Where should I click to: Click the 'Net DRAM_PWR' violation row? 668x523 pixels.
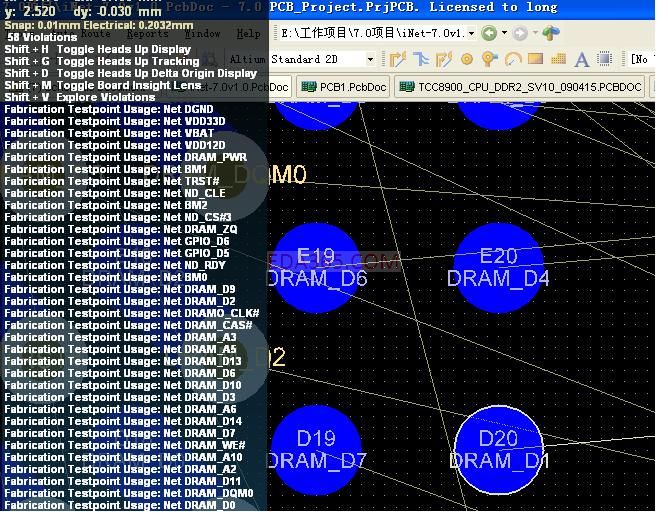click(x=126, y=157)
